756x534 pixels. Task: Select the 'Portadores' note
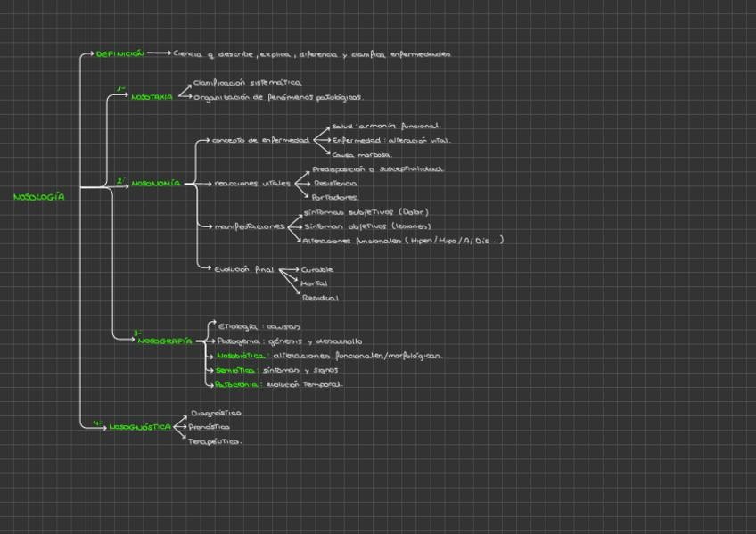334,197
